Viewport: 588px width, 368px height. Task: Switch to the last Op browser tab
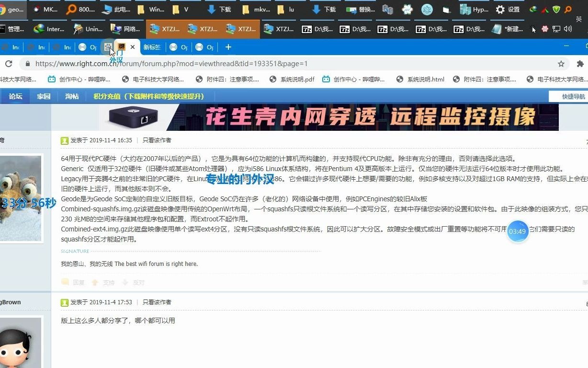point(205,47)
